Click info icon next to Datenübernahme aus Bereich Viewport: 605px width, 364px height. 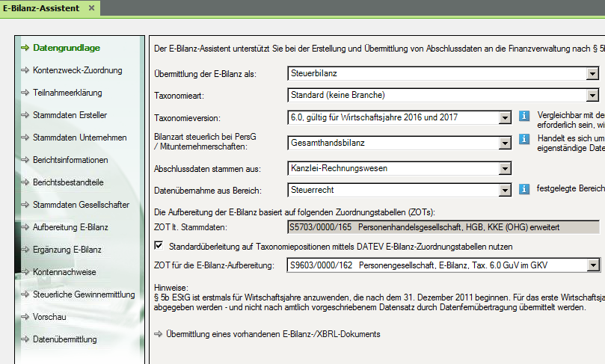point(524,189)
